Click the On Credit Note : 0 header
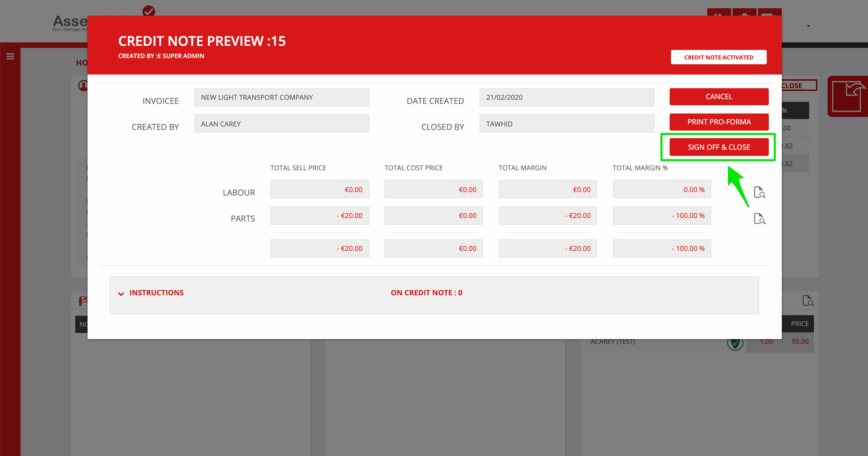Image resolution: width=868 pixels, height=456 pixels. pyautogui.click(x=426, y=293)
